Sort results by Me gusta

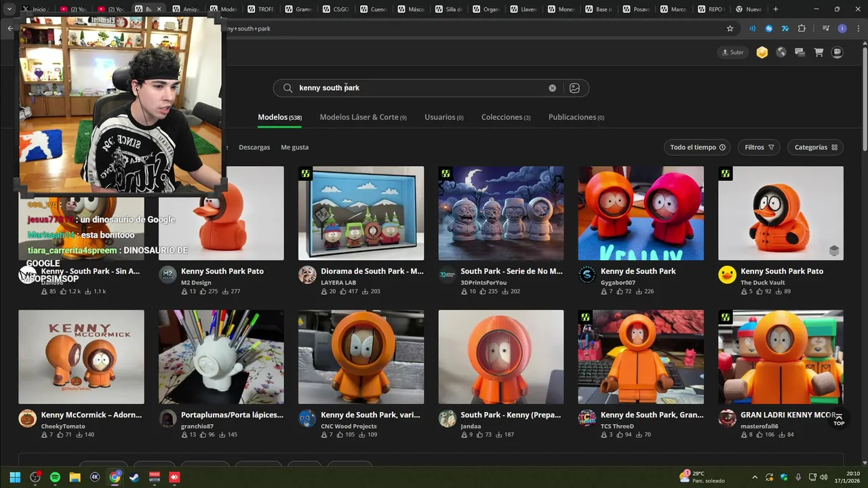(x=294, y=147)
